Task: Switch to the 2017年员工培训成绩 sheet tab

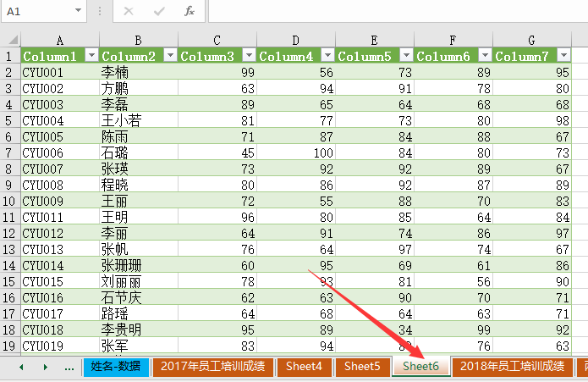Action: 212,367
